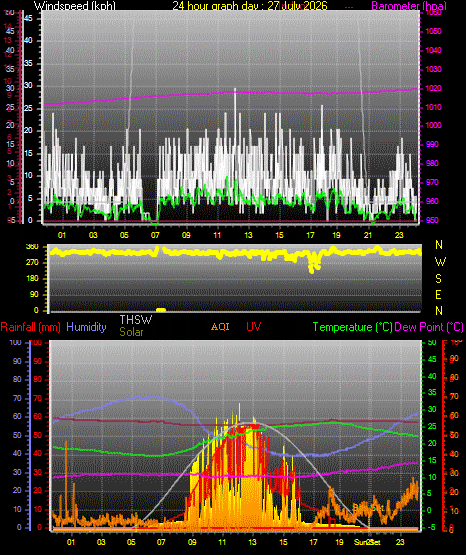Click the Temperature (°C) legend label
The image size is (466, 555).
pos(352,327)
